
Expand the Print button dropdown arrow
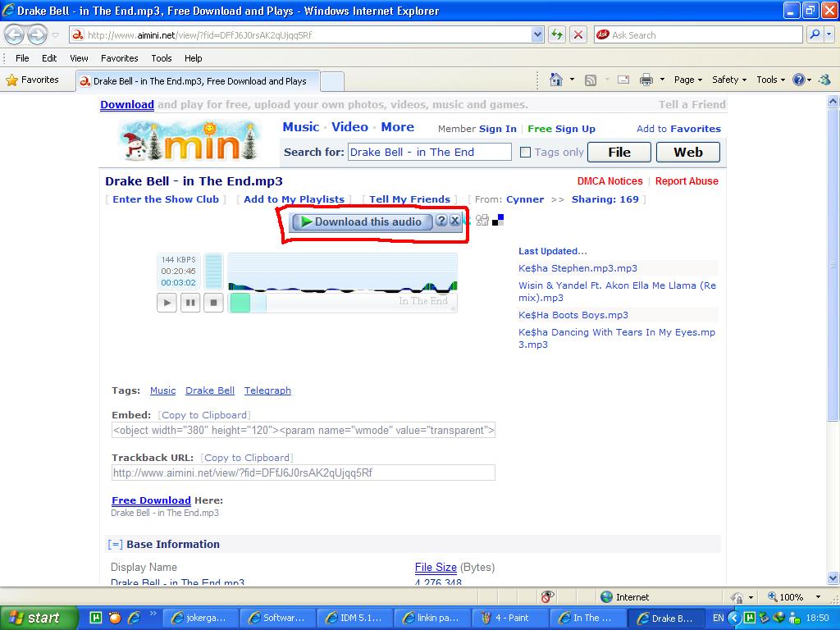[x=662, y=80]
